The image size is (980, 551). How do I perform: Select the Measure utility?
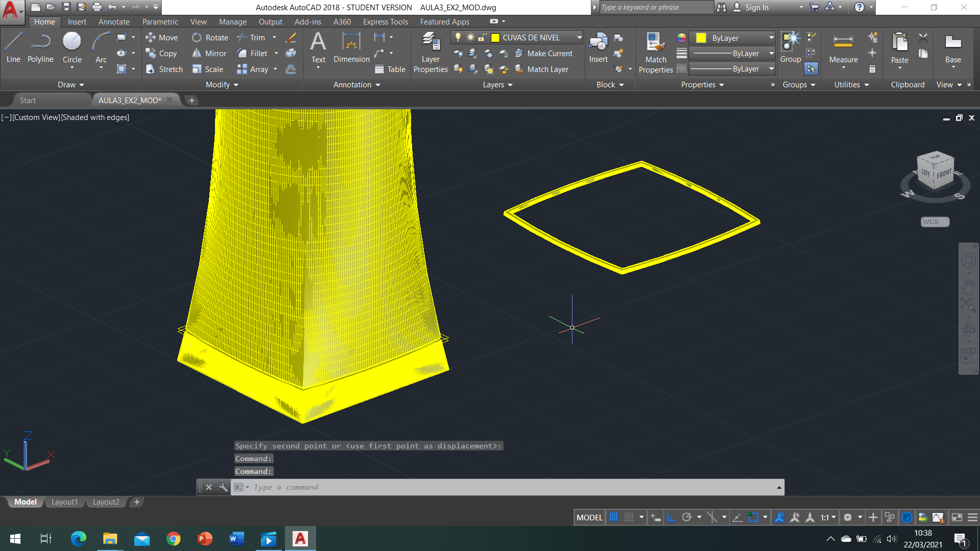pyautogui.click(x=843, y=47)
